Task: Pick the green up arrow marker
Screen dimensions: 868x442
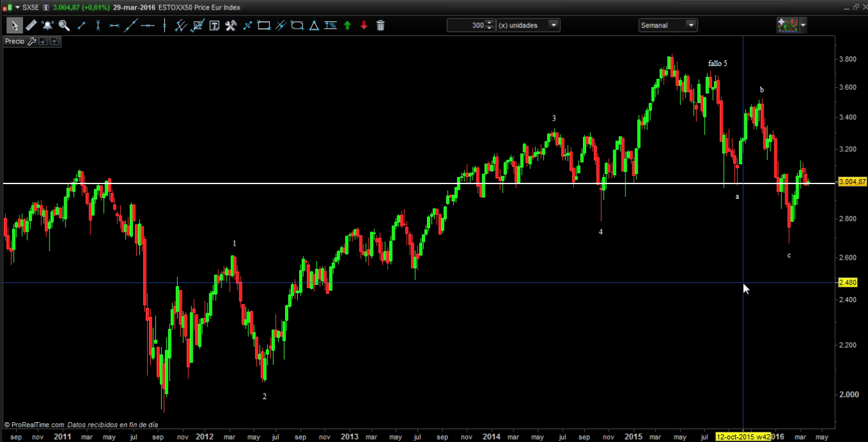Action: click(x=347, y=25)
